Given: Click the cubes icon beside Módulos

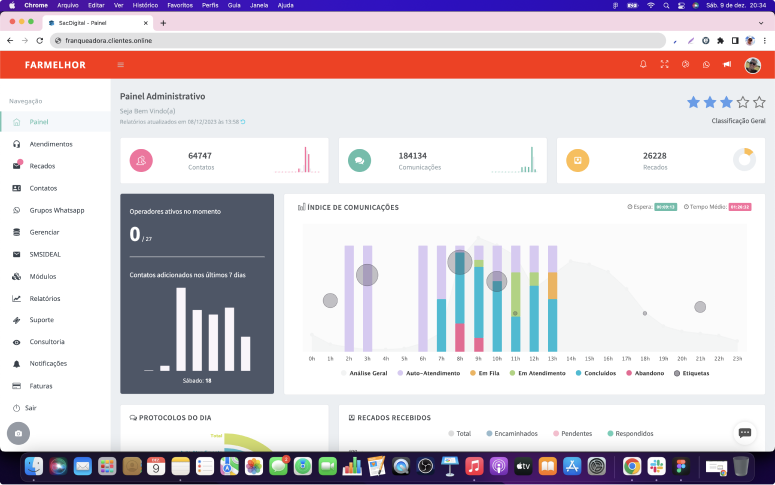Looking at the screenshot, I should (16, 276).
